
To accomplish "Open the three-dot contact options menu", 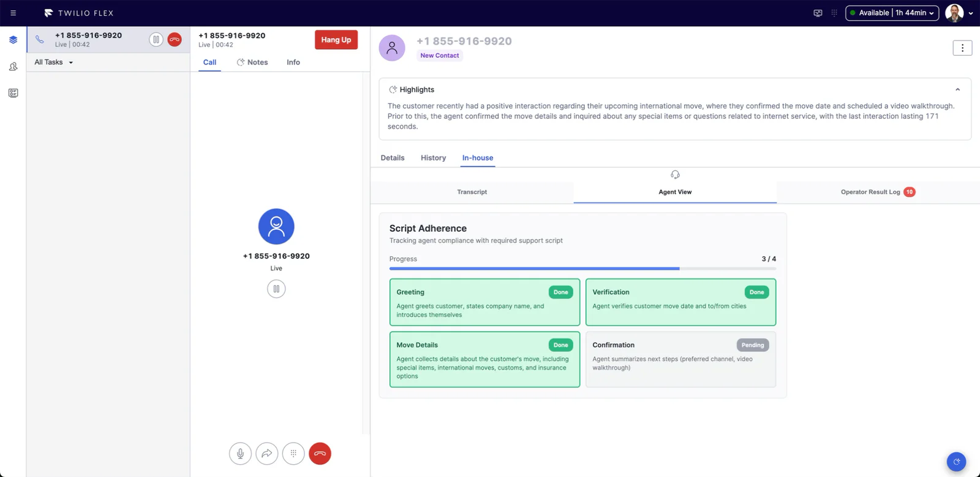I will click(962, 48).
